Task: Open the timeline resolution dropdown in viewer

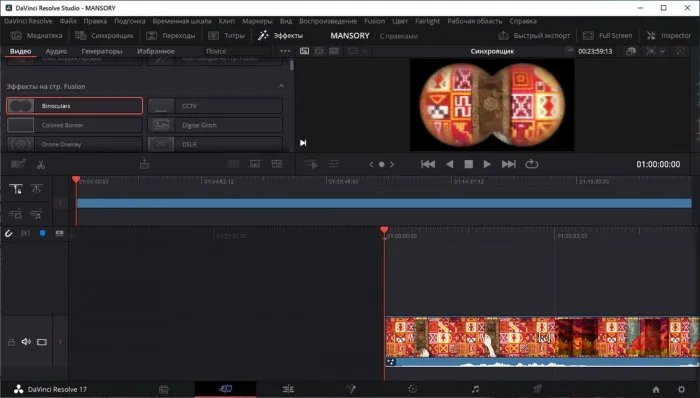Action: 358,51
